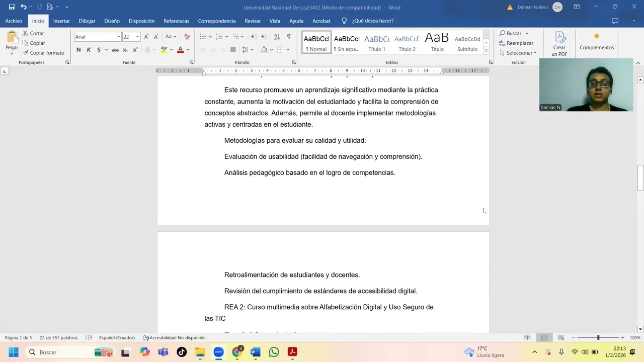Image resolution: width=644 pixels, height=362 pixels.
Task: Switch to the Revisar tab
Action: point(253,21)
